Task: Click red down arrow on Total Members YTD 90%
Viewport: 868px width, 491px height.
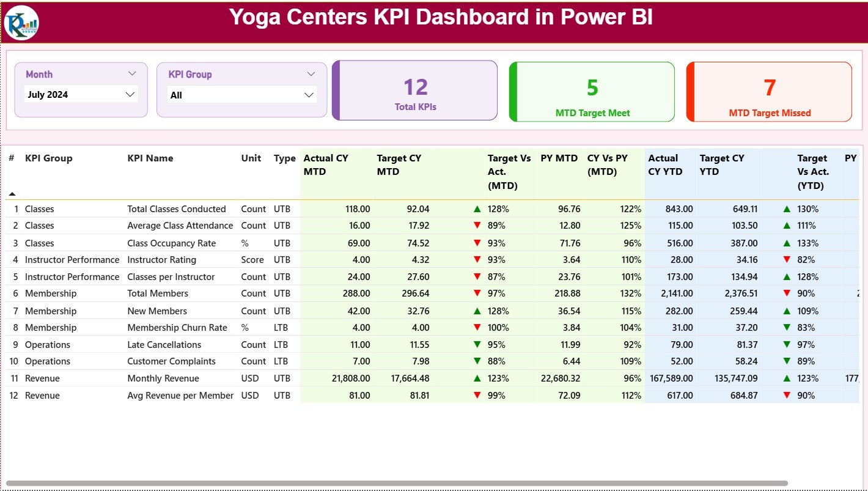Action: 785,293
